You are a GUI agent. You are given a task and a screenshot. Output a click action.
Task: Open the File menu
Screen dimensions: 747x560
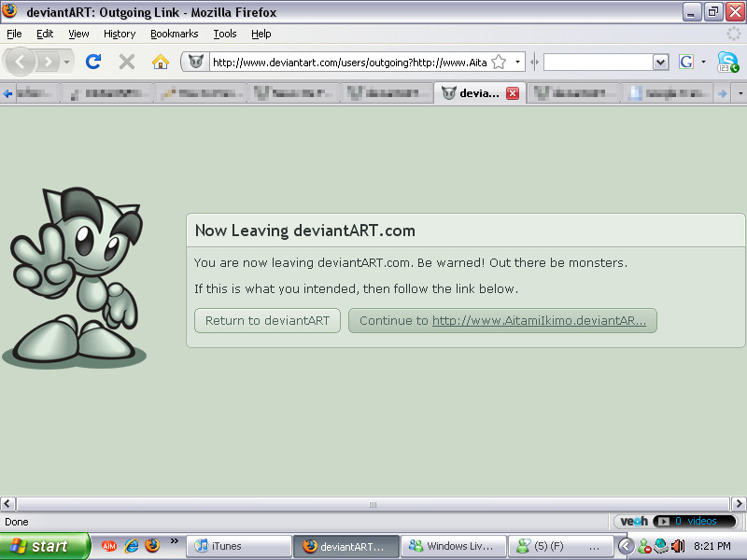pos(14,34)
